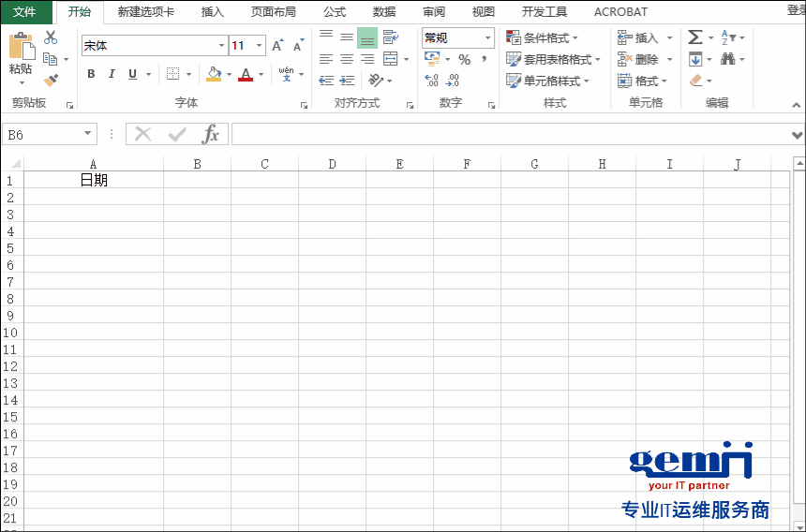
Task: Click the Cut scissors icon
Action: point(51,37)
